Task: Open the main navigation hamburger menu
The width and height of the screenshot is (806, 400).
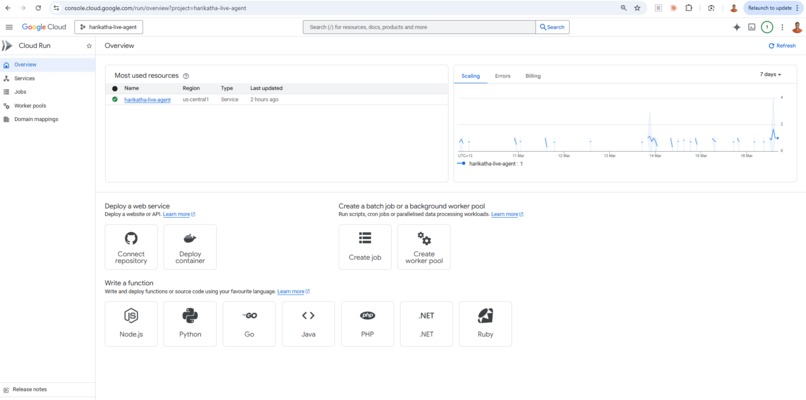Action: (x=9, y=27)
